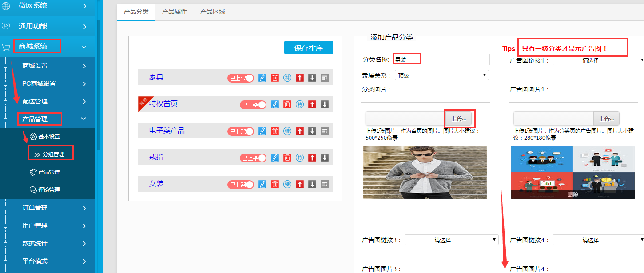Open the 隶属关系 dropdown
This screenshot has width=644, height=273.
coord(441,75)
